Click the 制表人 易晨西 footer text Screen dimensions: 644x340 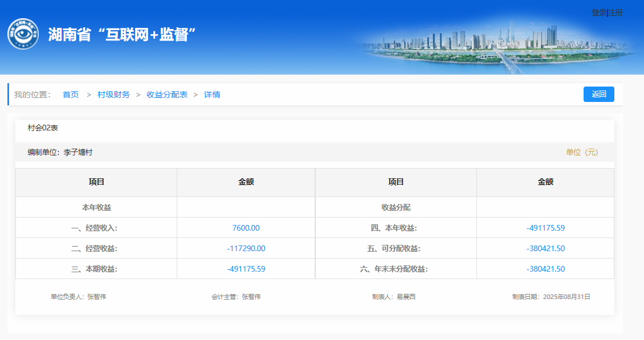tap(393, 297)
